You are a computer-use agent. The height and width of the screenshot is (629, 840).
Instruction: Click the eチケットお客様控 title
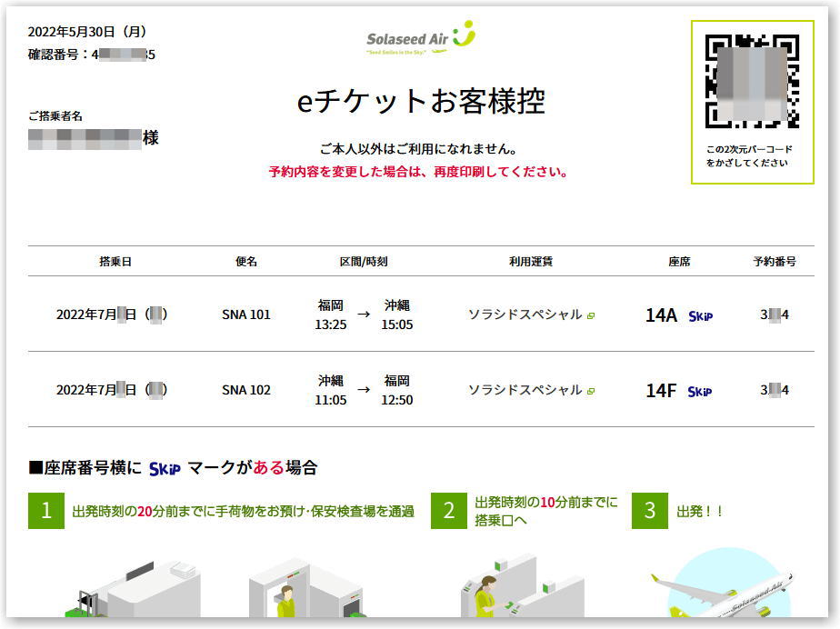[421, 101]
